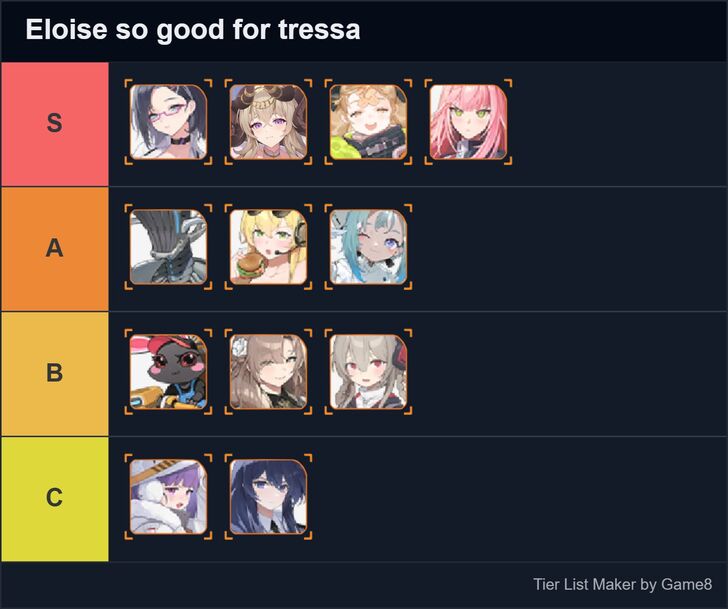Select the black creature wearing a red cap
Image resolution: width=728 pixels, height=609 pixels.
pos(168,372)
